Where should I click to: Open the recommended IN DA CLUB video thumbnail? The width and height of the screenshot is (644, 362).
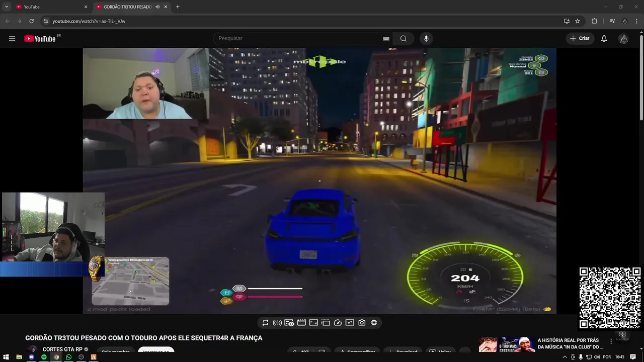pos(506,344)
